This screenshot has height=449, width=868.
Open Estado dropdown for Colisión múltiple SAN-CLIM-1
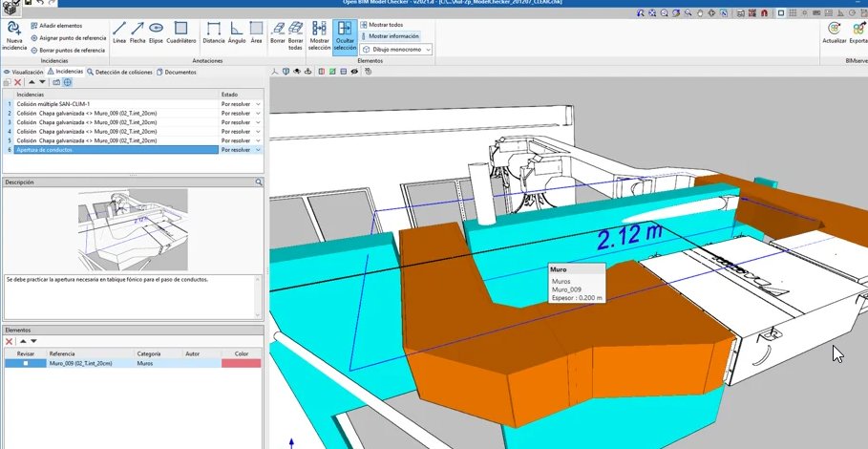(258, 104)
